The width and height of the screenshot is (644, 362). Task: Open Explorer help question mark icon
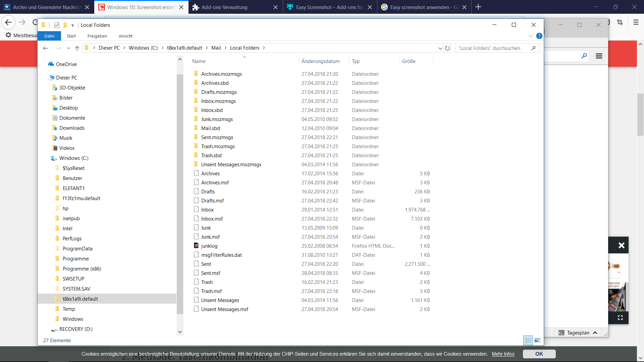[x=539, y=36]
